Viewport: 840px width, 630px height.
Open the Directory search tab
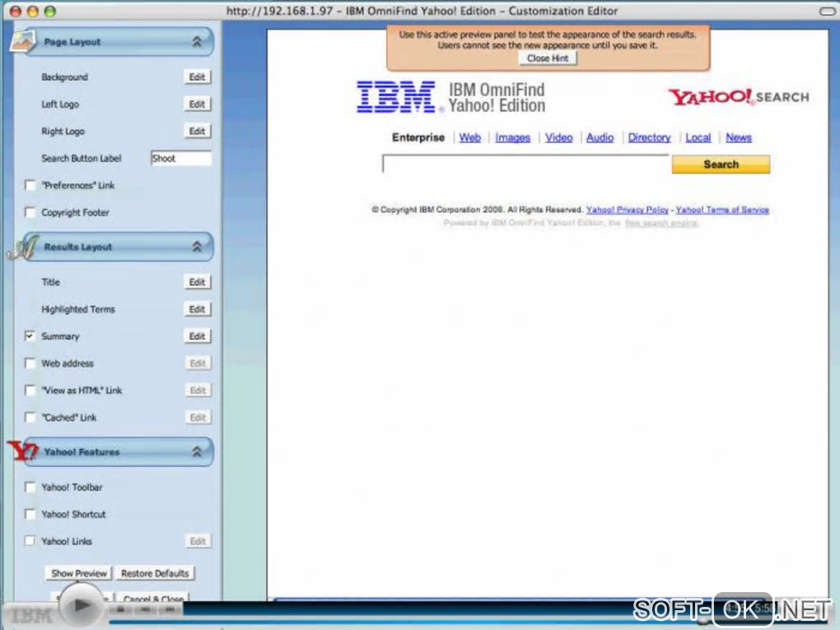click(x=649, y=138)
